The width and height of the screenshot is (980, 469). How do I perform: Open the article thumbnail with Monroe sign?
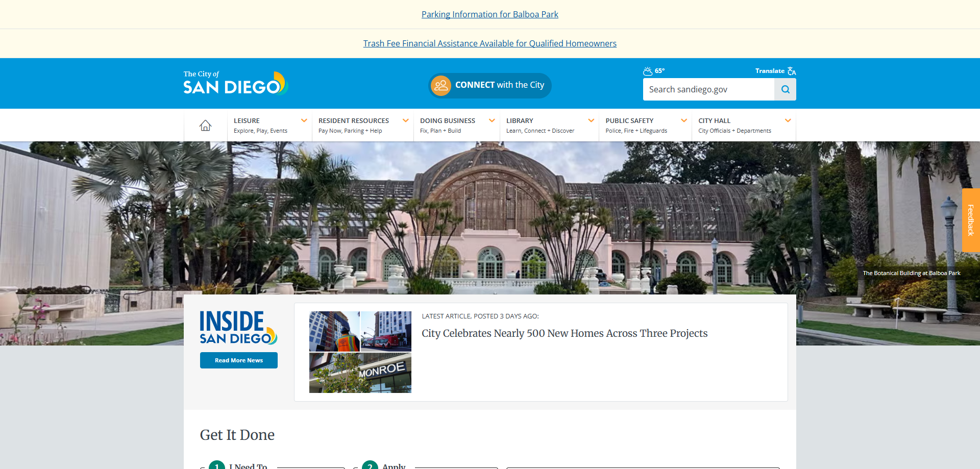click(360, 352)
